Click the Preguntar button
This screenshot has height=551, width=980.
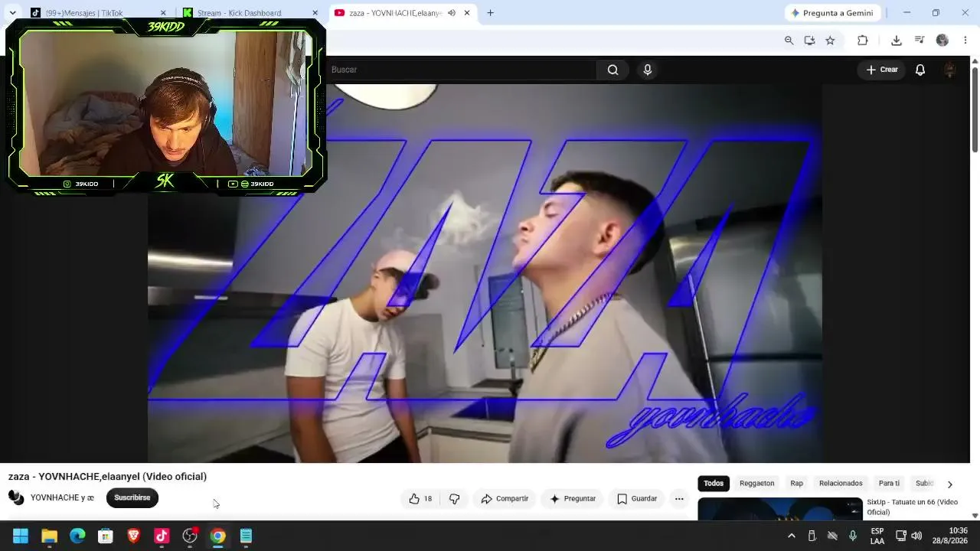point(572,499)
